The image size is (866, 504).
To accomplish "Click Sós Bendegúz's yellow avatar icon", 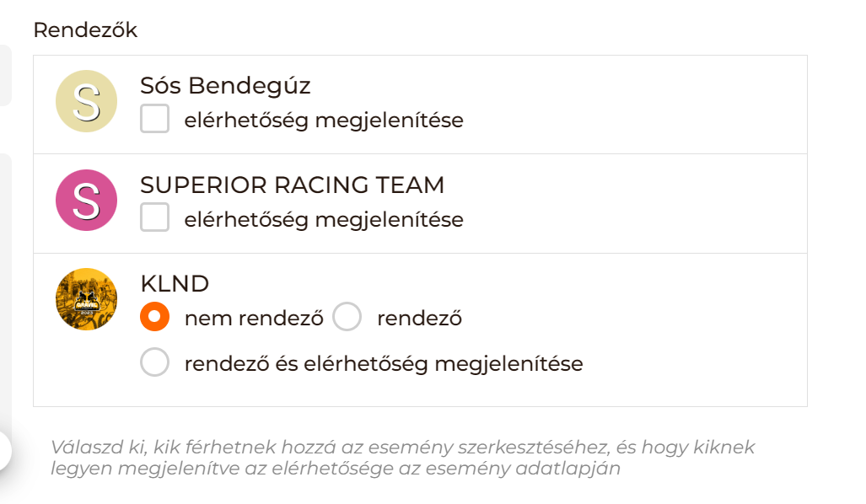I will pos(86,101).
